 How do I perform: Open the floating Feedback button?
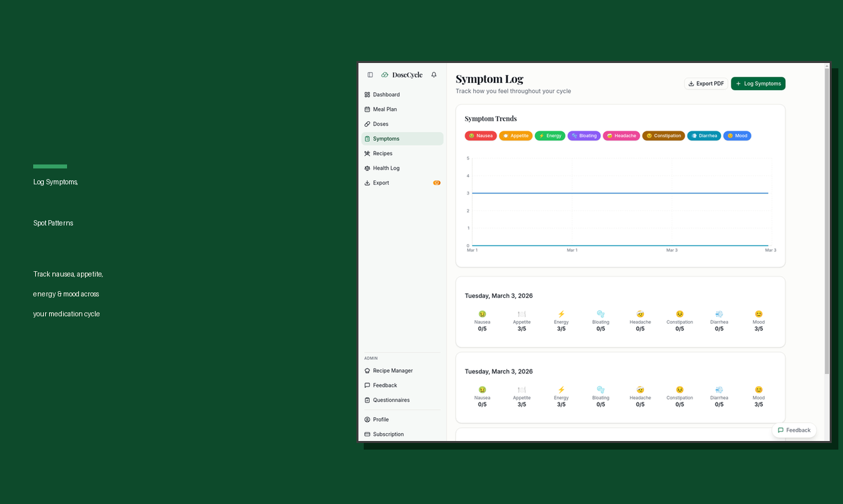(x=794, y=430)
